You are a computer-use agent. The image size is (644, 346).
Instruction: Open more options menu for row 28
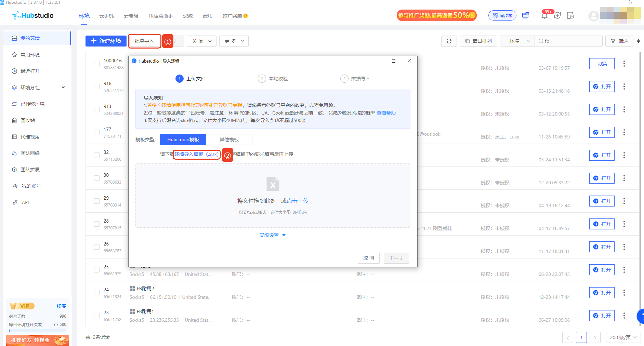coord(624,224)
